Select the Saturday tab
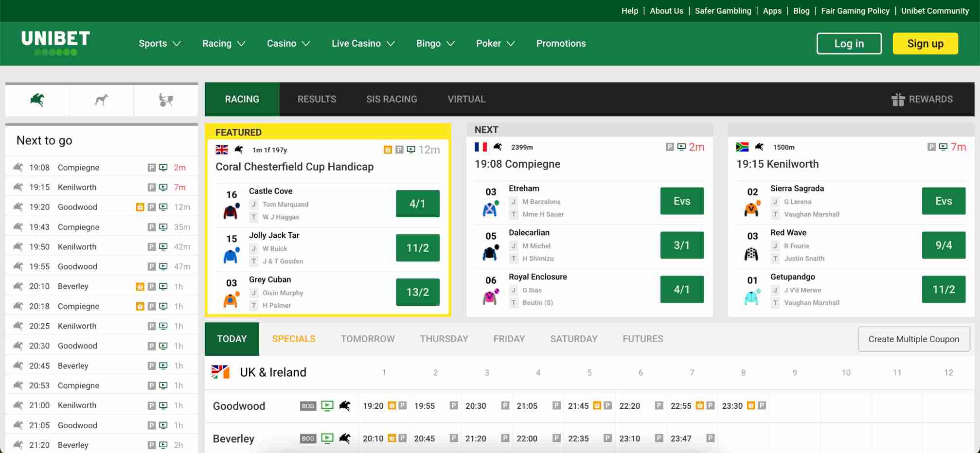 click(x=574, y=339)
